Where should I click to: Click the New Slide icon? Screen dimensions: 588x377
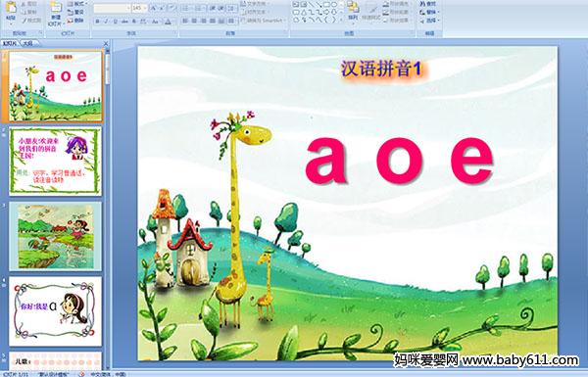click(56, 8)
